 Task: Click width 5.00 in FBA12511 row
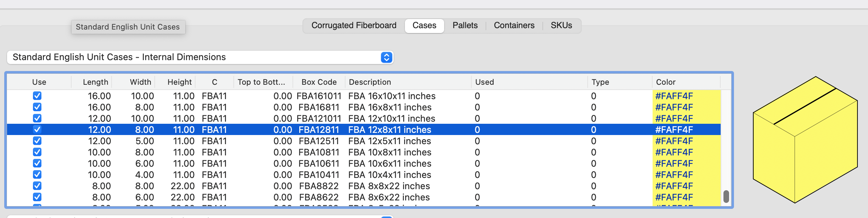pyautogui.click(x=145, y=141)
